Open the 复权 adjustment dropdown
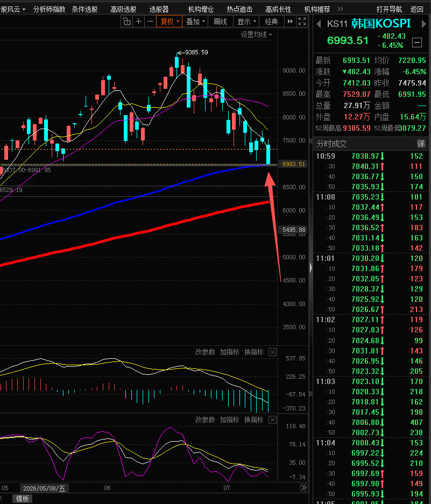The width and height of the screenshot is (431, 504). 169,22
